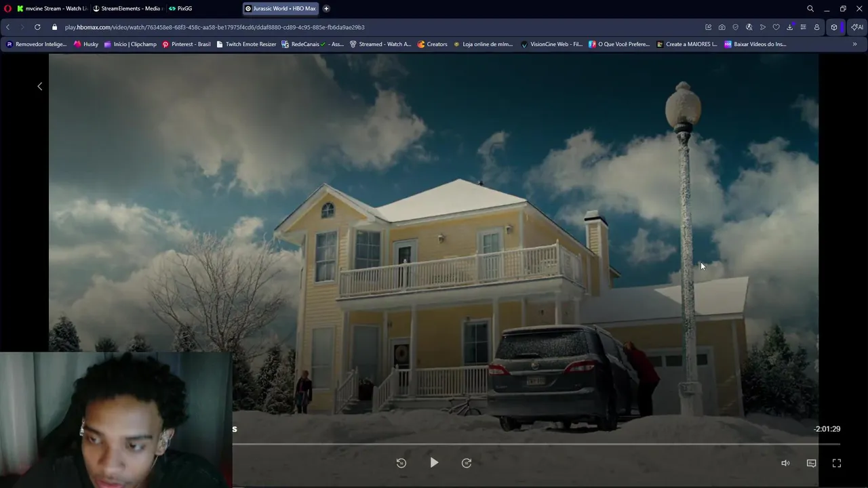Screen dimensions: 868x488
Task: Open the Opera main menu
Action: pos(8,9)
